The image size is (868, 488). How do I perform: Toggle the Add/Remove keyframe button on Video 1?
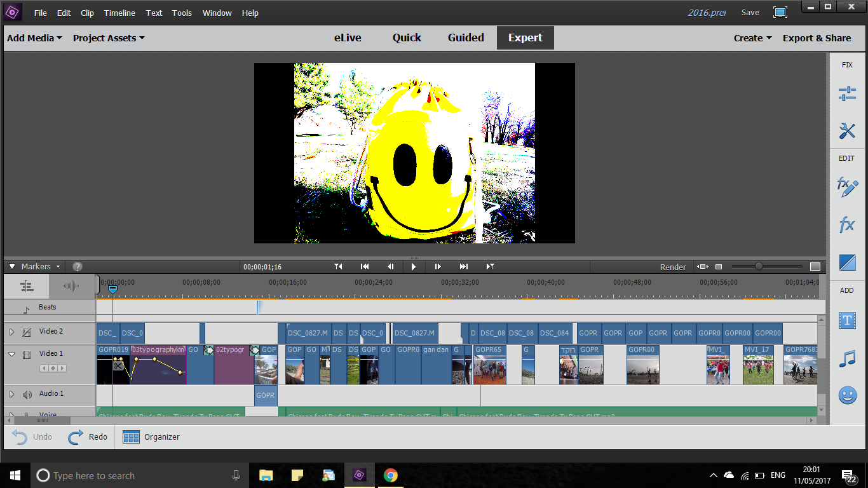(53, 368)
